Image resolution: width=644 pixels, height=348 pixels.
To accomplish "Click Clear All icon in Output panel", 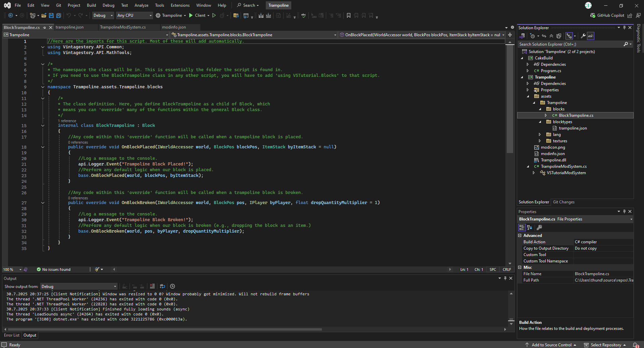I will pos(152,286).
